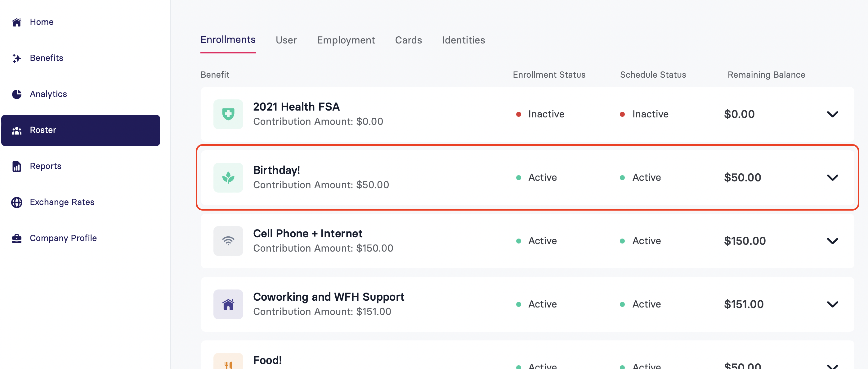The height and width of the screenshot is (369, 868).
Task: Click the Birthday! leaf icon
Action: point(228,178)
